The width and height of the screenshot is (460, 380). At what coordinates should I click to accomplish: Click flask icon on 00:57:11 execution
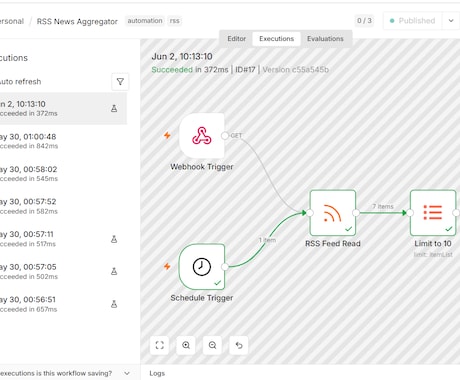click(x=114, y=239)
